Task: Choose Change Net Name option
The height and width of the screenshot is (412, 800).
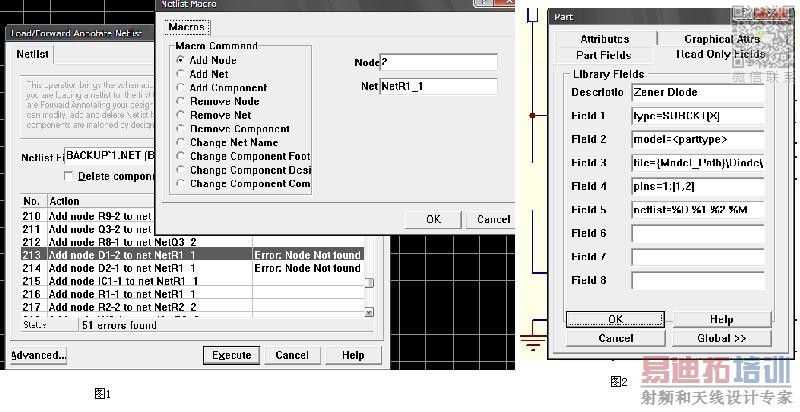Action: point(180,143)
